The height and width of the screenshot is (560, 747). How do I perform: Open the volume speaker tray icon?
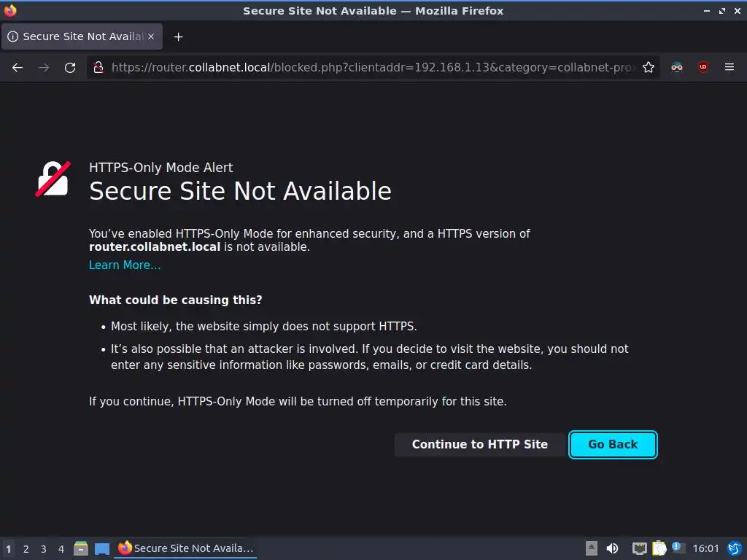[x=612, y=548]
